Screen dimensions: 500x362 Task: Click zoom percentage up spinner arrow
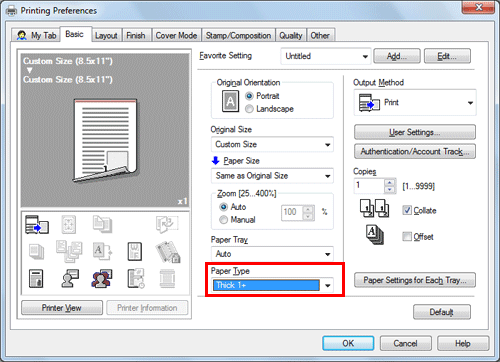[308, 209]
